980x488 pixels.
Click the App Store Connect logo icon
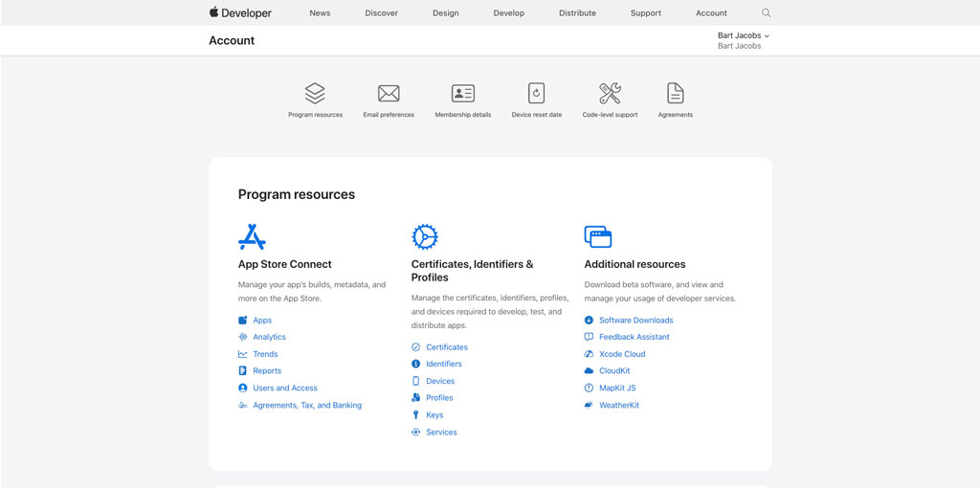click(252, 236)
